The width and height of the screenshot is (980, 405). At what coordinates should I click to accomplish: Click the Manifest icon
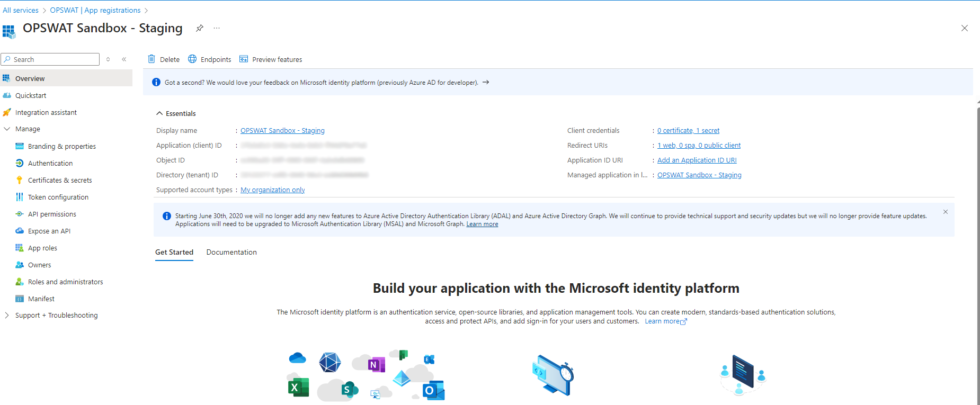click(20, 299)
